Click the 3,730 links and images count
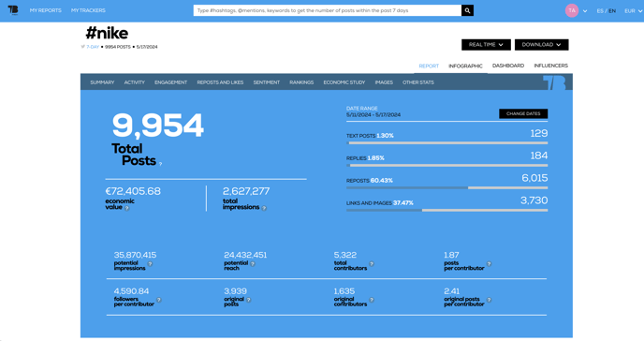644x341 pixels. point(534,200)
